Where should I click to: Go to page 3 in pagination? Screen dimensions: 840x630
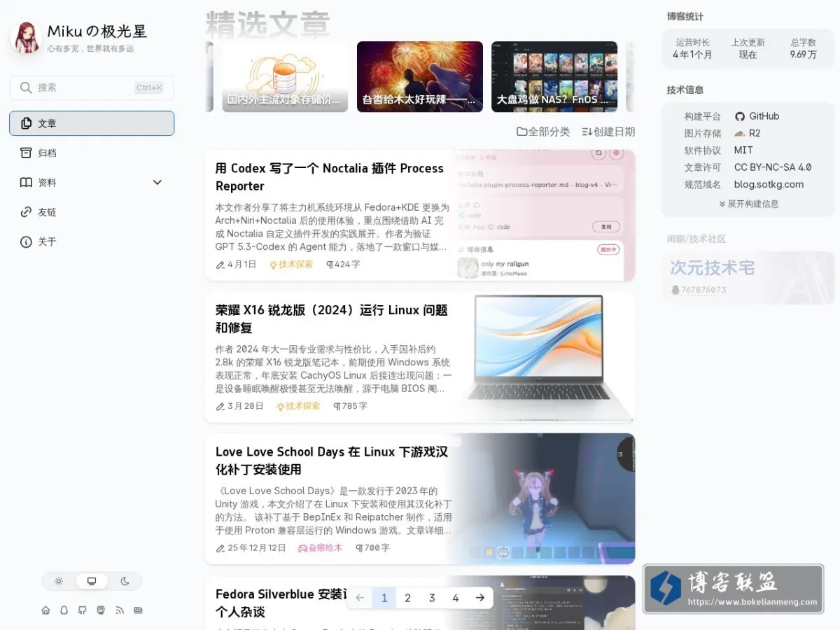click(x=432, y=598)
